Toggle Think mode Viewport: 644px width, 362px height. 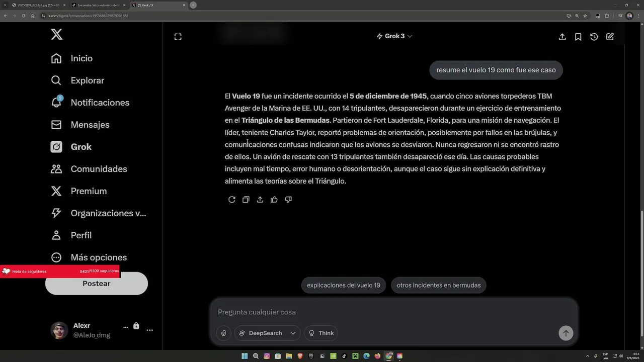(321, 333)
